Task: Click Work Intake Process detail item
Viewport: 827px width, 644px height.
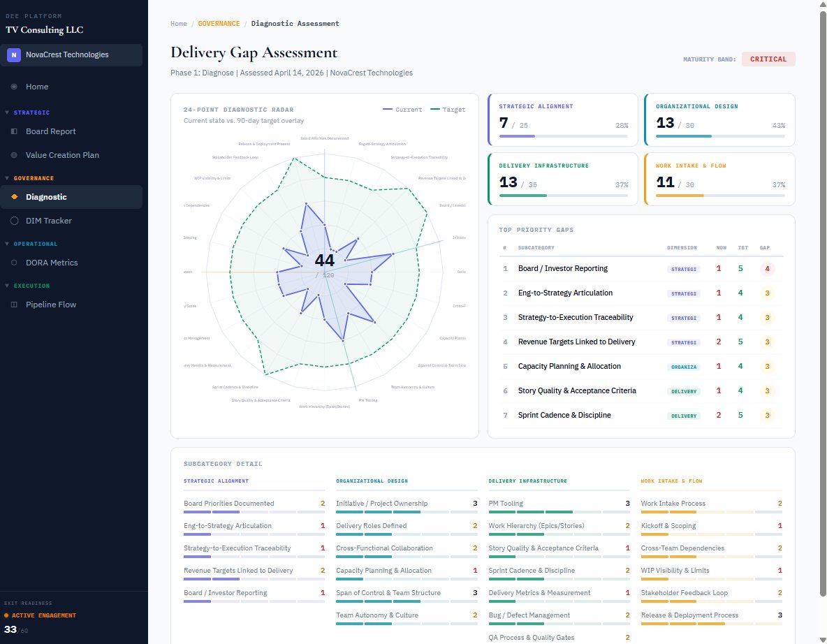Action: 712,507
